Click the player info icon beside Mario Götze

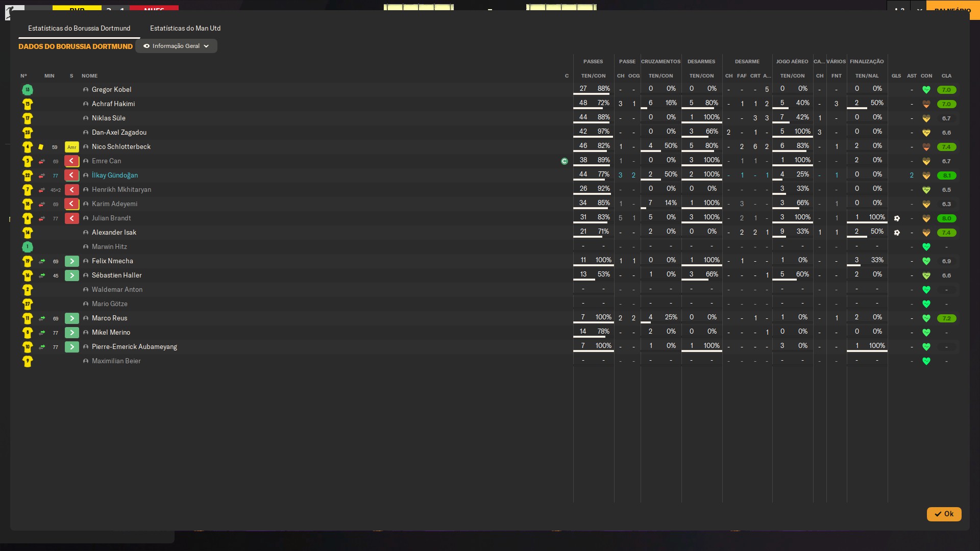86,304
